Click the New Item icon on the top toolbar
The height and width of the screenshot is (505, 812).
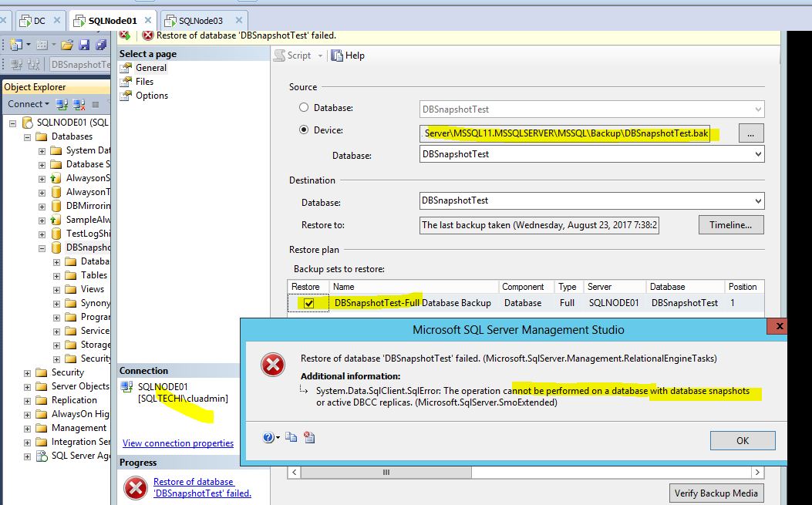point(15,45)
